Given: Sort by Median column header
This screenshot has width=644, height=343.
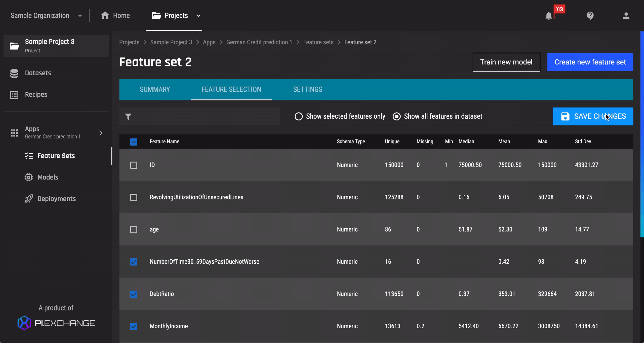Looking at the screenshot, I should pyautogui.click(x=466, y=142).
